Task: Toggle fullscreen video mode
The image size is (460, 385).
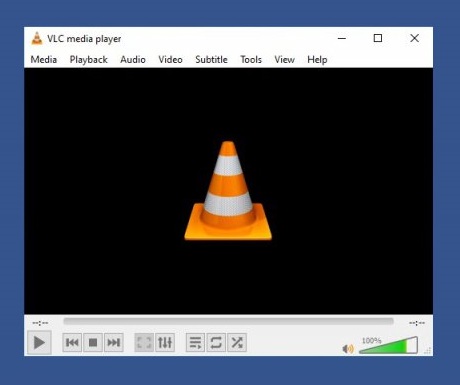Action: [x=144, y=342]
